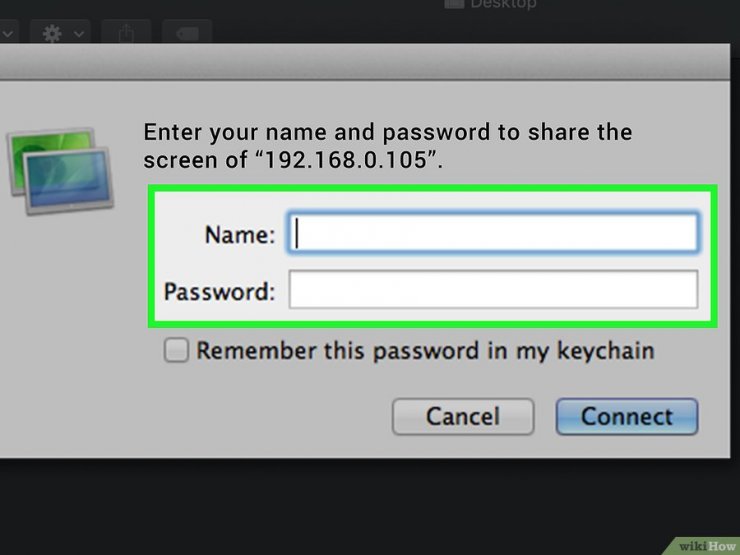Enable Remember this password in my keychain
Image resolution: width=740 pixels, height=555 pixels.
pyautogui.click(x=176, y=351)
